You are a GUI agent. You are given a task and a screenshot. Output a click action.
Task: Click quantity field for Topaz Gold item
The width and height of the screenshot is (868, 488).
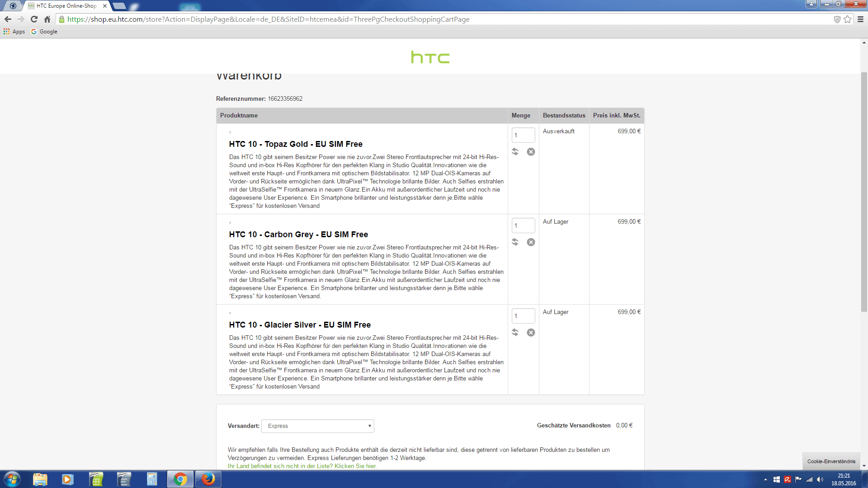pos(523,135)
